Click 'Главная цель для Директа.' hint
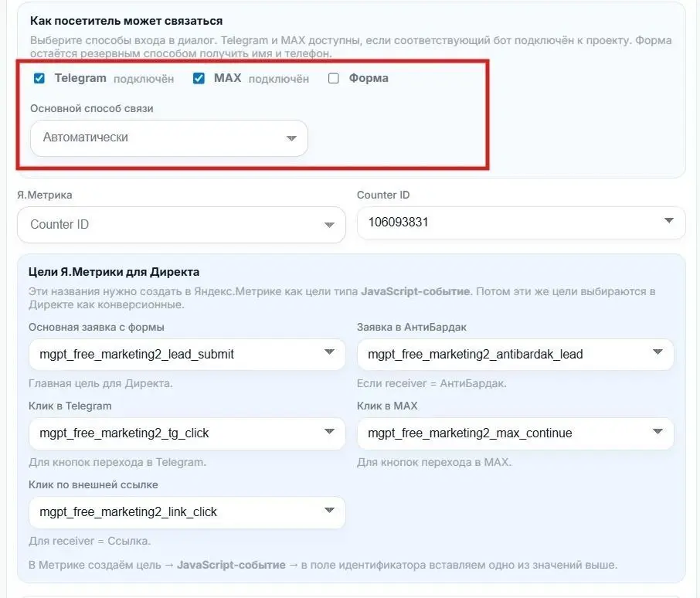 100,383
